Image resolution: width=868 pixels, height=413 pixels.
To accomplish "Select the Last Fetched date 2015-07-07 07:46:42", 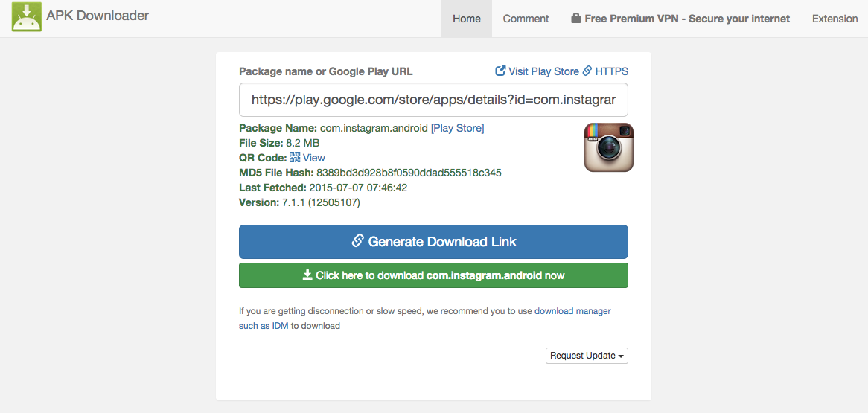I will pyautogui.click(x=358, y=188).
